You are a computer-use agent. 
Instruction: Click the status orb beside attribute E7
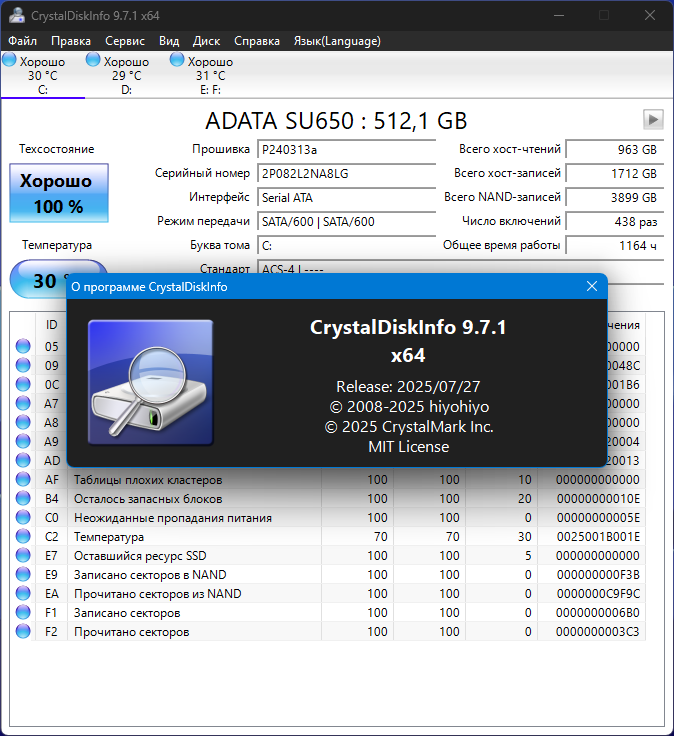(23, 555)
